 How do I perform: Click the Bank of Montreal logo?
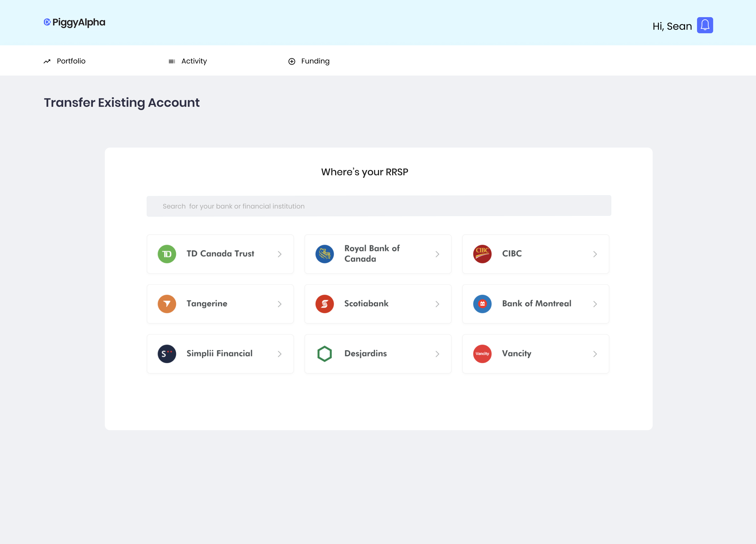click(x=482, y=304)
